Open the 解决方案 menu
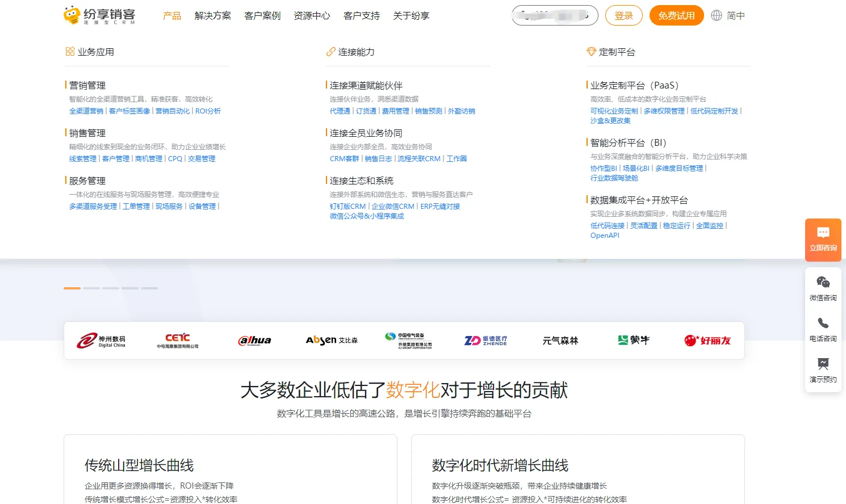This screenshot has width=846, height=504. click(213, 16)
